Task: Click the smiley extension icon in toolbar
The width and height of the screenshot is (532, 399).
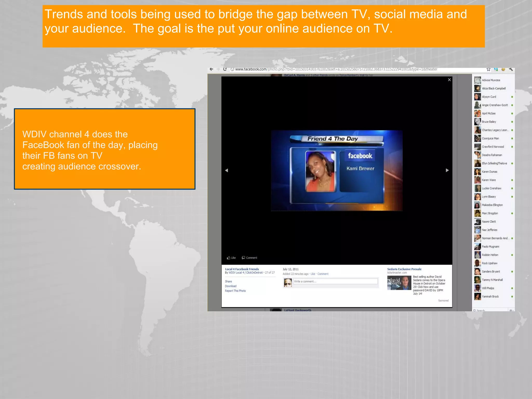Action: click(503, 69)
